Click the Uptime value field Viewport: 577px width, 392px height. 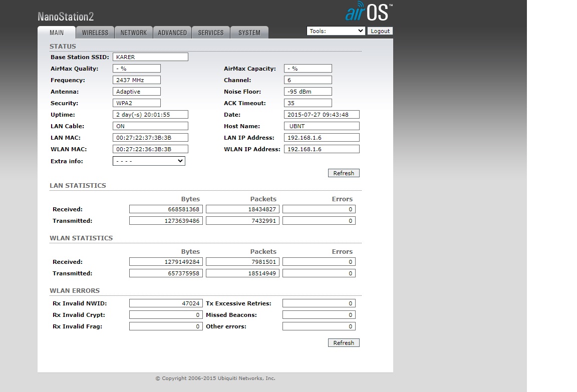[150, 114]
